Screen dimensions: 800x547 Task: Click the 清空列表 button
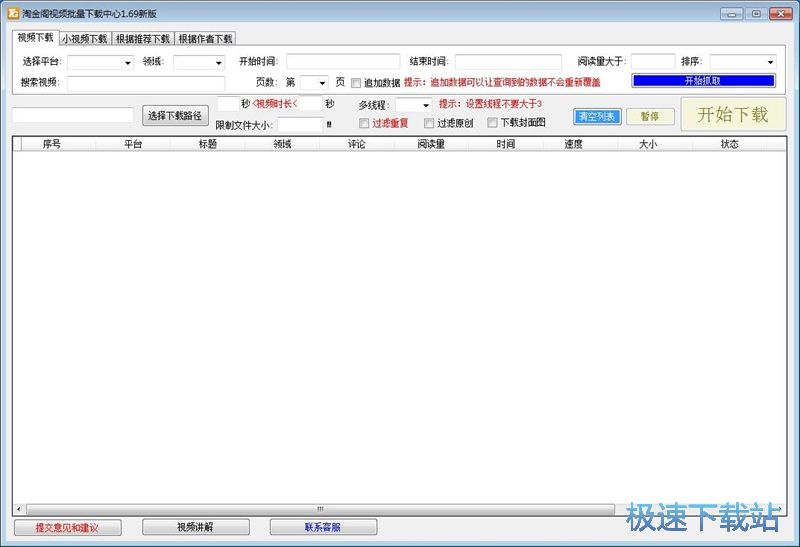pos(597,117)
